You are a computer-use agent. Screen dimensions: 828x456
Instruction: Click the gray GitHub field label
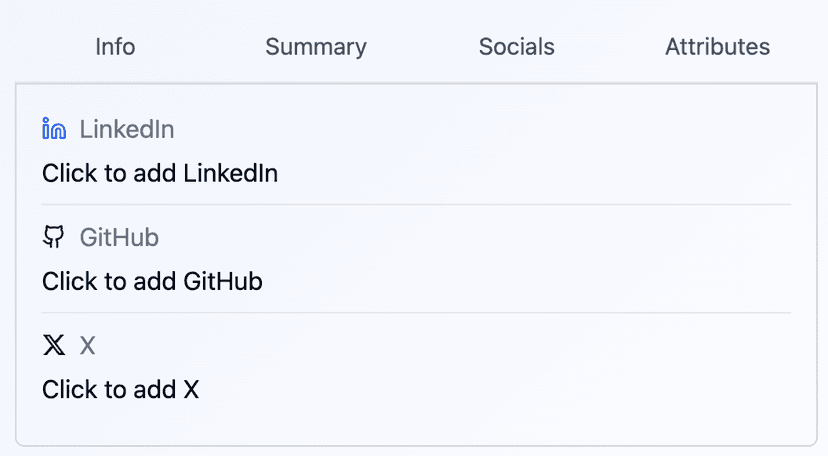click(x=119, y=238)
